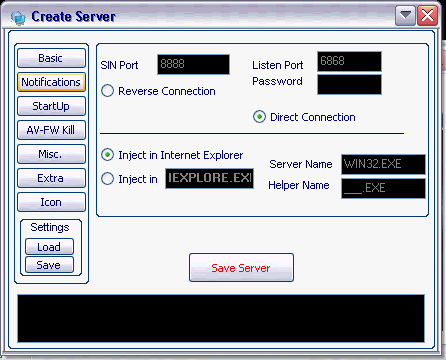Focus the Server Name text box
446x360 pixels.
point(383,164)
